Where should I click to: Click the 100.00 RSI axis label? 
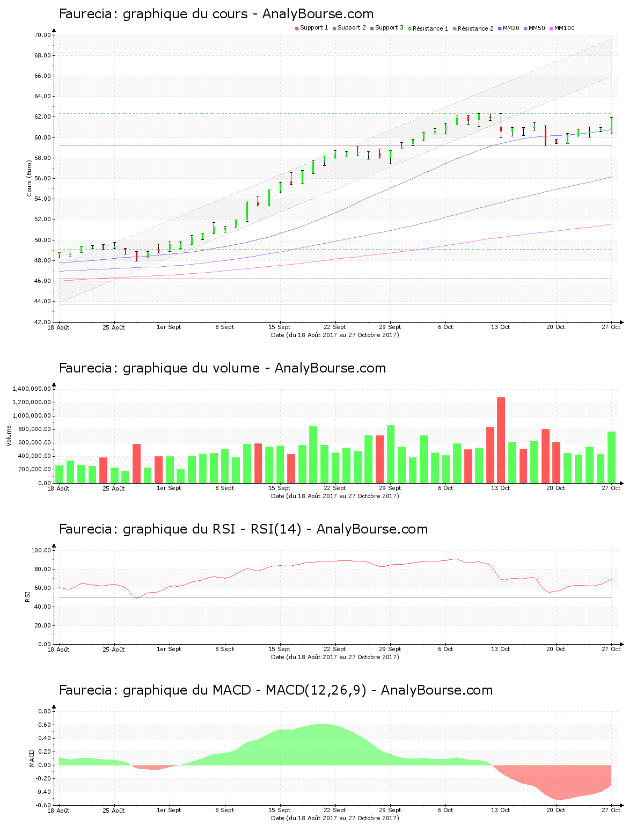pos(41,550)
